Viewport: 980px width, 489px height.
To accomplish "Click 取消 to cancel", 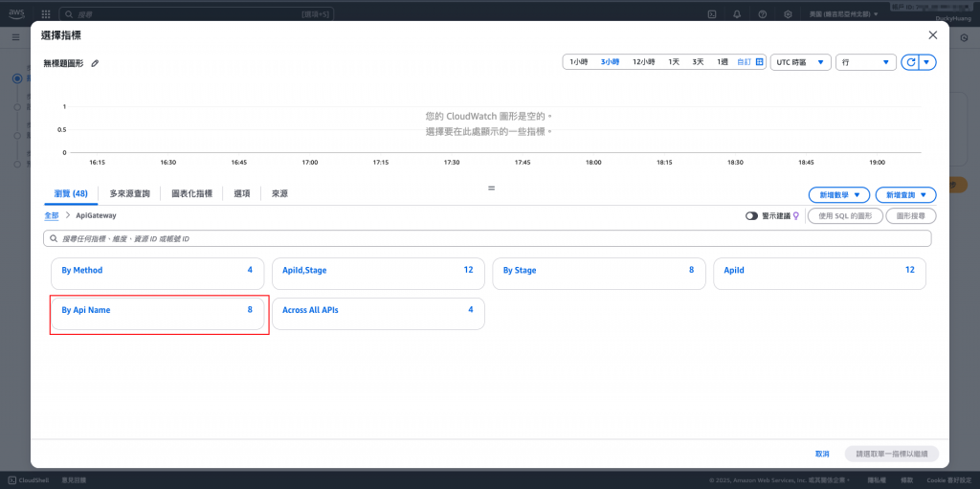I will [x=822, y=454].
